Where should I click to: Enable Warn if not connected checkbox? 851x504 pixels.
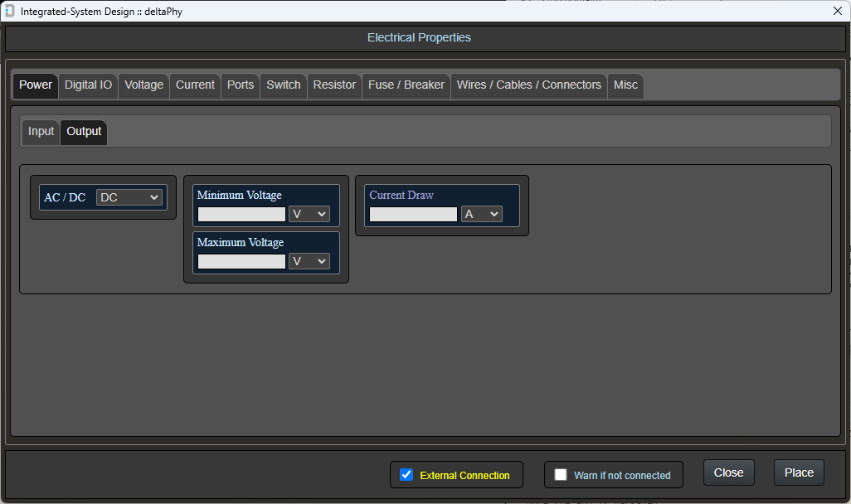561,475
